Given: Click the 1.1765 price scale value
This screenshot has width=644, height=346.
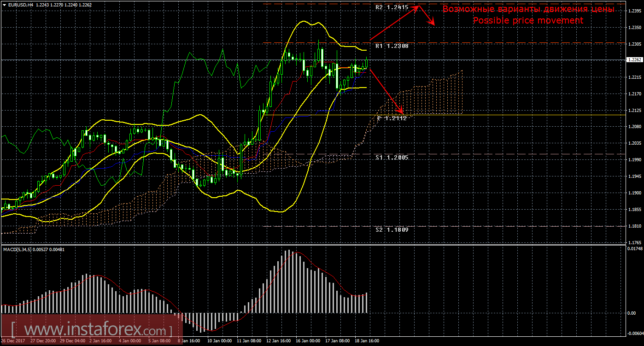Looking at the screenshot, I should tap(635, 242).
